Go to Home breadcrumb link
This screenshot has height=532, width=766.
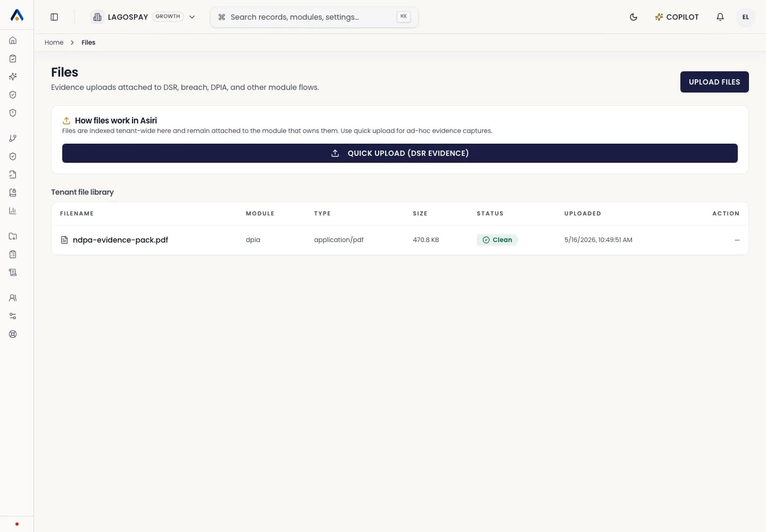(x=54, y=43)
